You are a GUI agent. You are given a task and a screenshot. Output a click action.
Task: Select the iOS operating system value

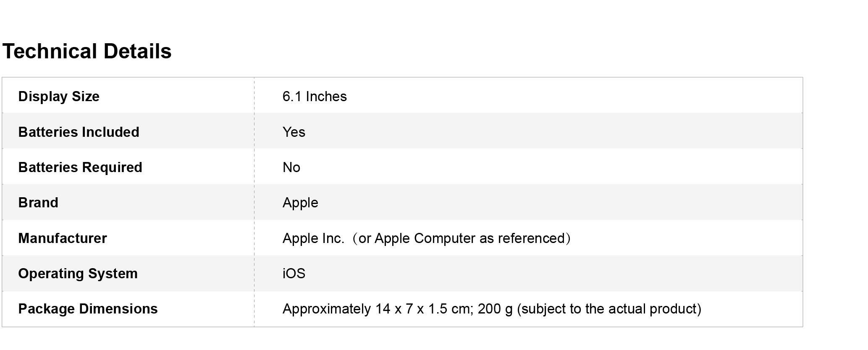[294, 274]
